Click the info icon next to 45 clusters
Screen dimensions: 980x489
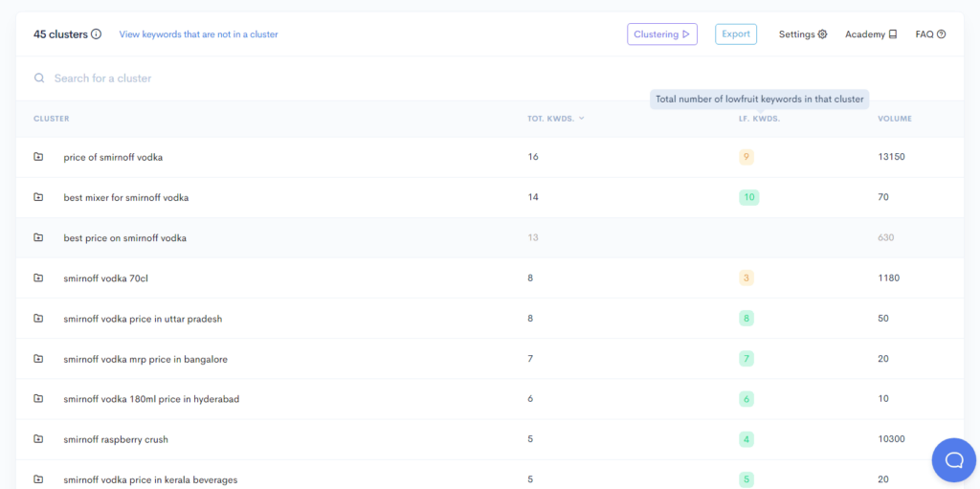click(97, 34)
